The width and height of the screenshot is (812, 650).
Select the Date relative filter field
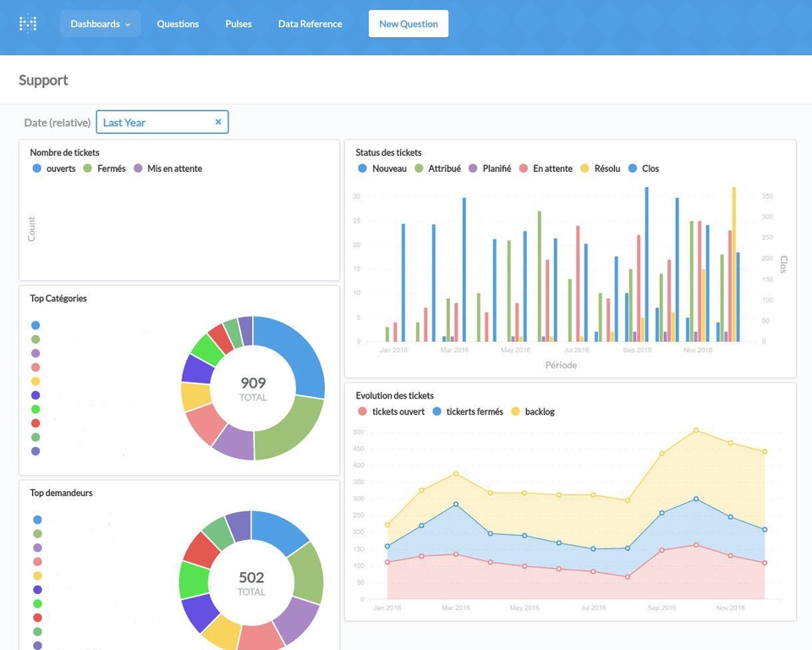point(162,123)
